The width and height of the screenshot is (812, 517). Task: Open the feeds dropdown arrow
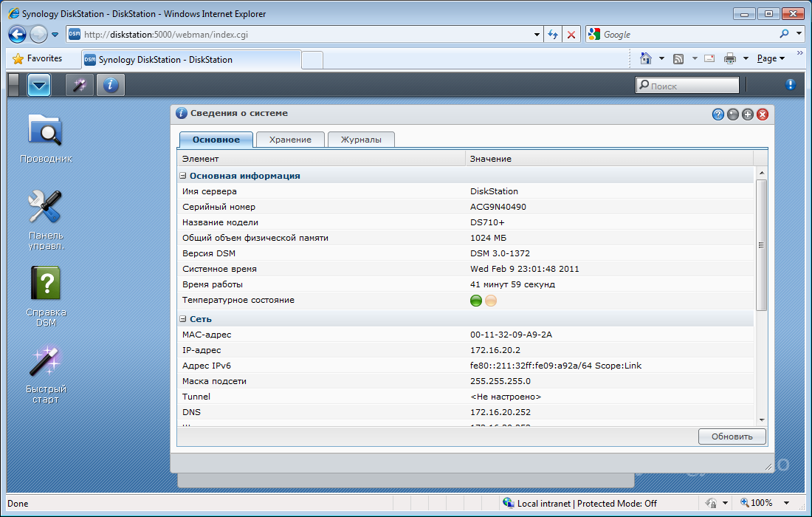695,58
